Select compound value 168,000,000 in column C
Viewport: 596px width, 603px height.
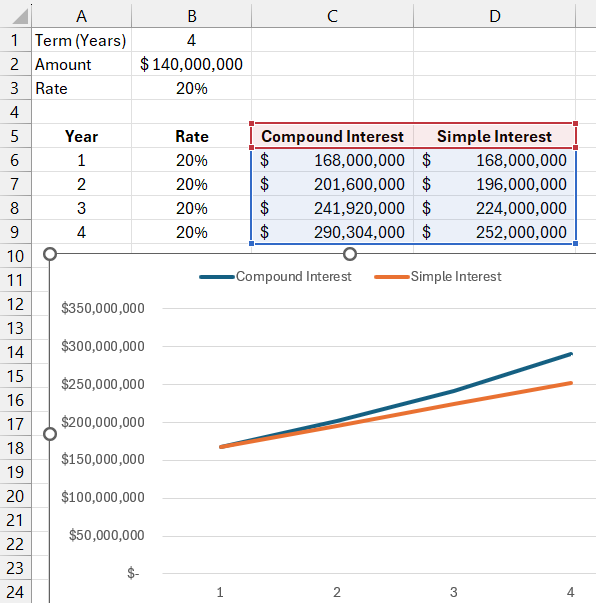(333, 160)
